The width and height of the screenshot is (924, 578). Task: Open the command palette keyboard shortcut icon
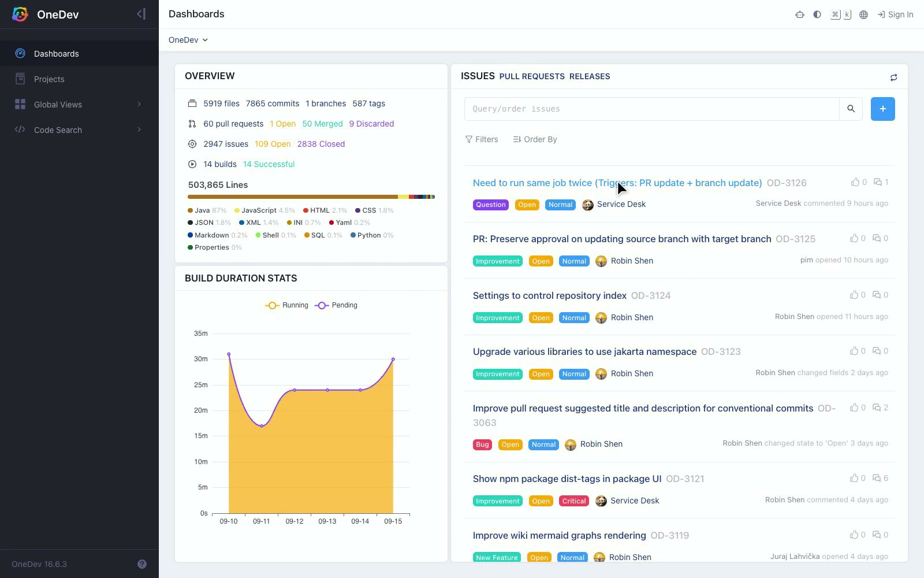[841, 14]
